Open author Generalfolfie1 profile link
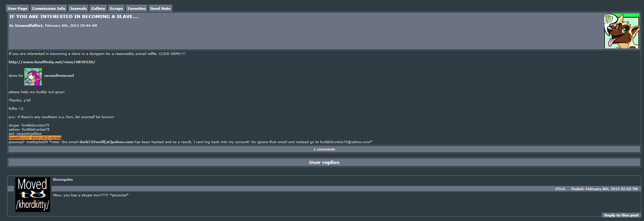Screen dimensions: 644x221 [29, 26]
